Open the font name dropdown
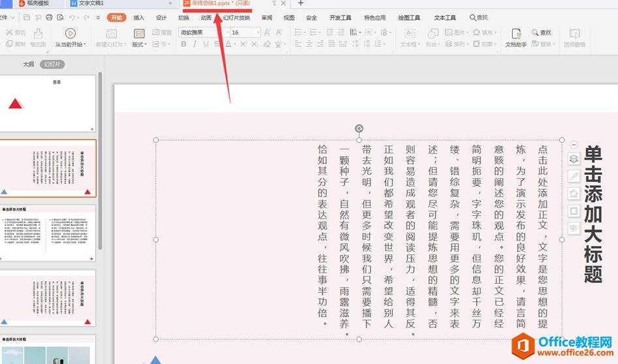618x364 pixels. click(227, 33)
